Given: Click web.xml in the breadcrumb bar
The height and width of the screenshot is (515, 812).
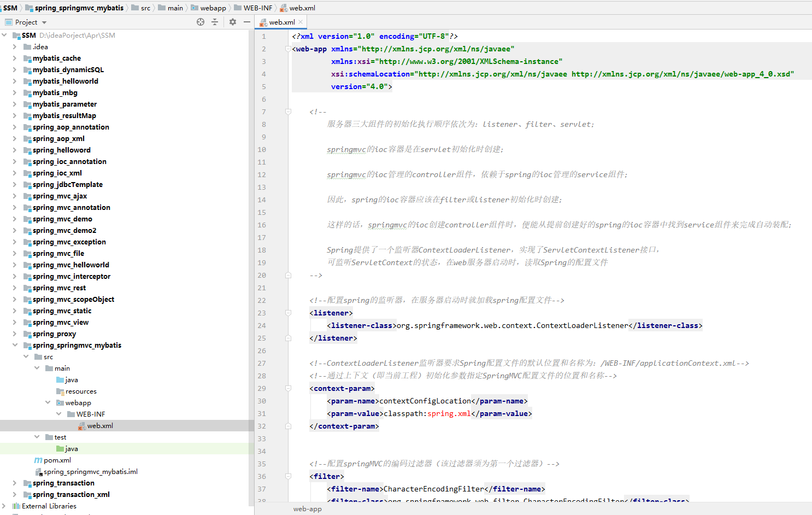Looking at the screenshot, I should [x=302, y=8].
